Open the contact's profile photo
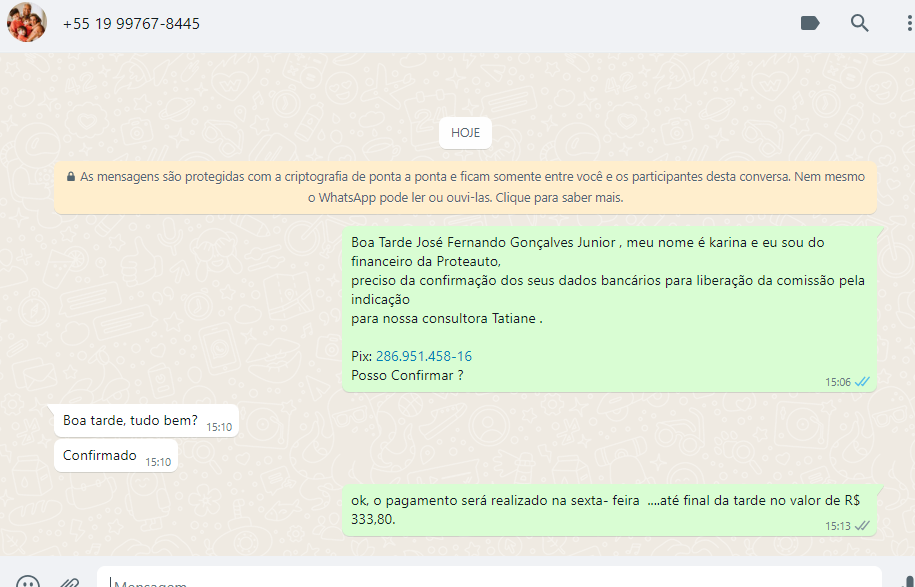Screen dimensions: 915x587 27,23
